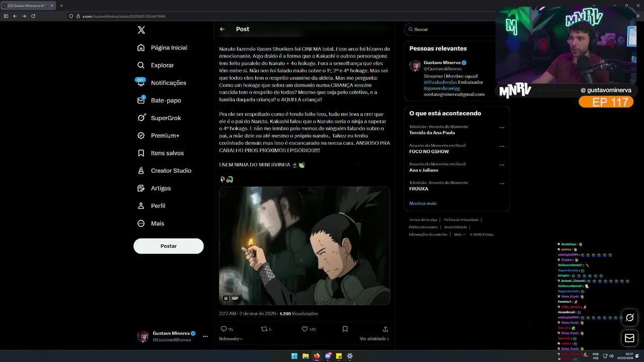This screenshot has width=644, height=362.
Task: Open account menu dots beside Gustavo Minerva
Action: 205,336
